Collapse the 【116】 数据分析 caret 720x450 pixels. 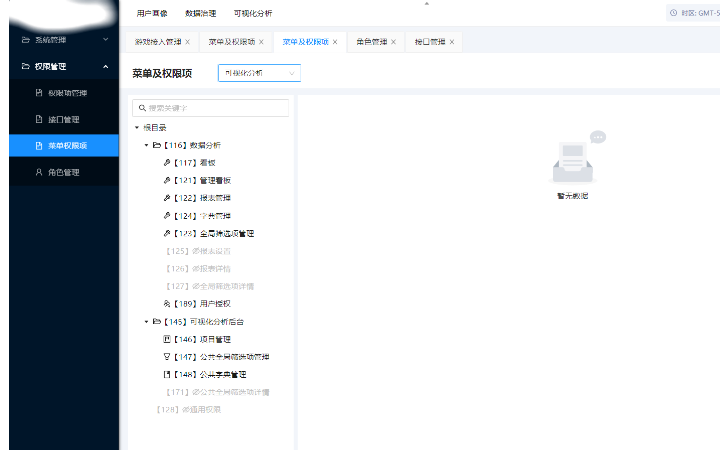click(146, 145)
